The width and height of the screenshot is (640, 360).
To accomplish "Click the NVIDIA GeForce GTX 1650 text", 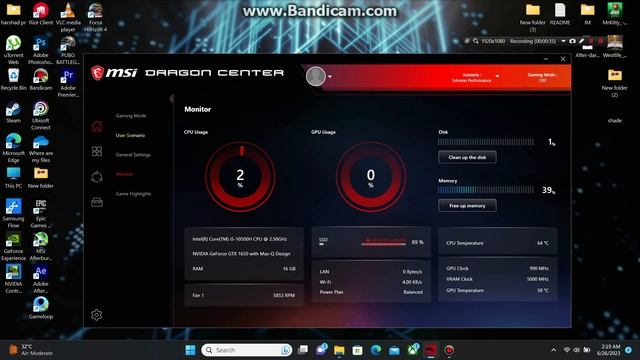I will (241, 254).
